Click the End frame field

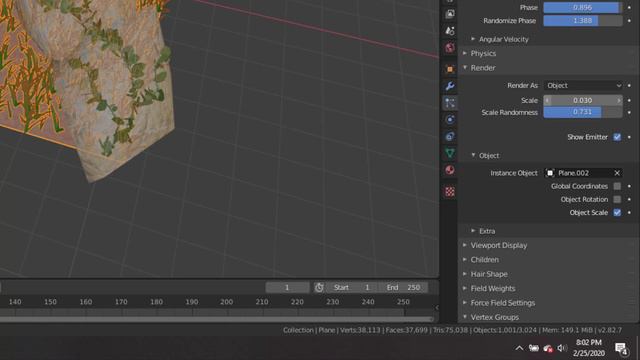[403, 287]
